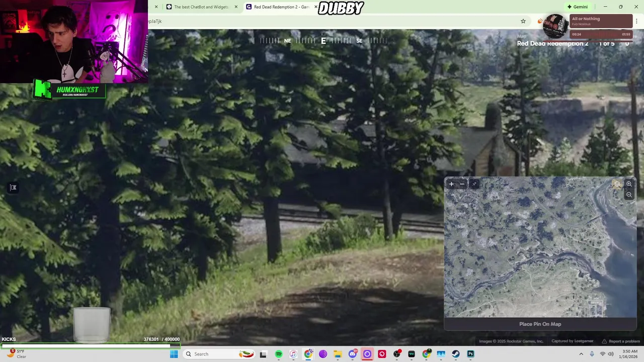Click the album art thumbnail in music overlay

(556, 26)
